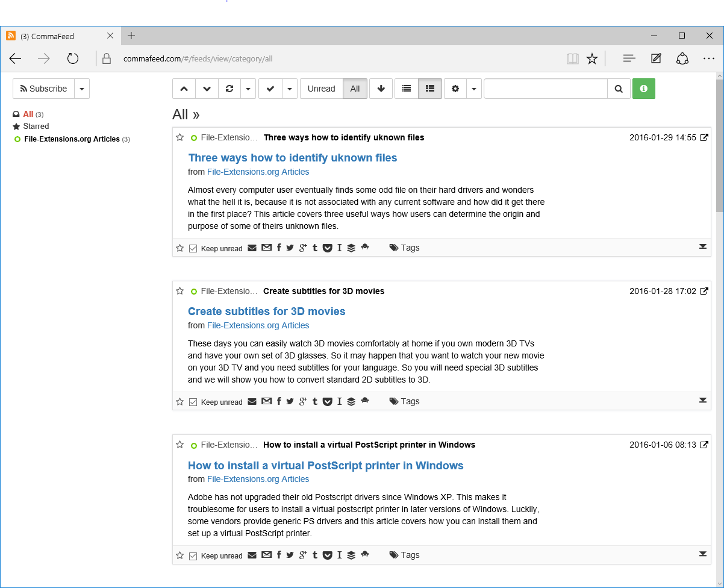Screen dimensions: 724x588
Task: Open browser More actions ellipsis
Action: tap(709, 58)
